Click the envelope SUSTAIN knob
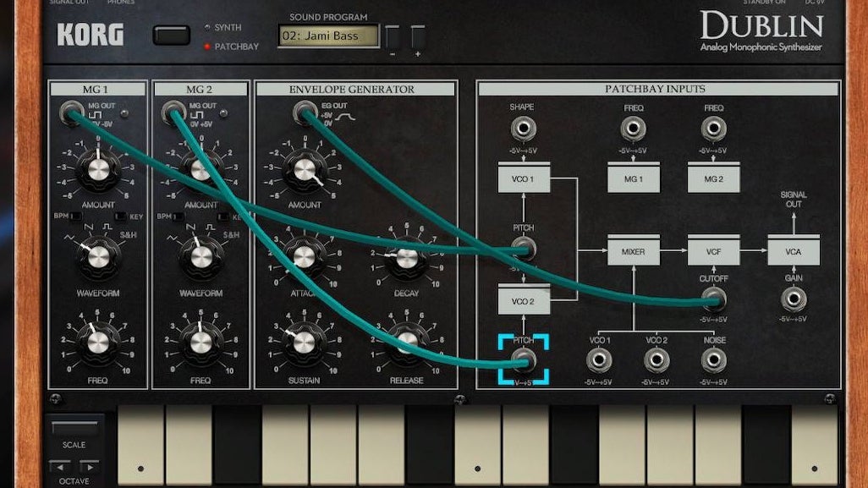Screen dimensions: 868x488 point(304,343)
